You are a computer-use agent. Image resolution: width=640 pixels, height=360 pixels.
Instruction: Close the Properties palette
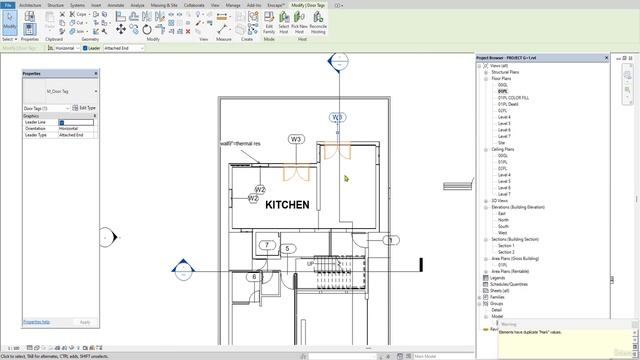coord(96,73)
